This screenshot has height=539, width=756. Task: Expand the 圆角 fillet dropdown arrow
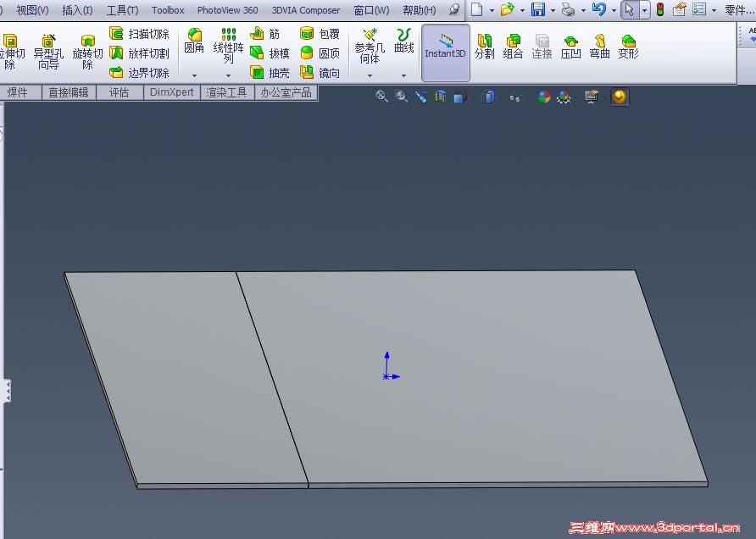tap(194, 75)
